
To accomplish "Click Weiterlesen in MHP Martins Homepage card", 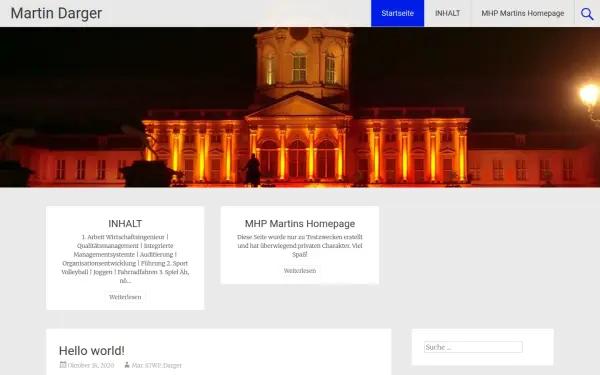I will 300,271.
